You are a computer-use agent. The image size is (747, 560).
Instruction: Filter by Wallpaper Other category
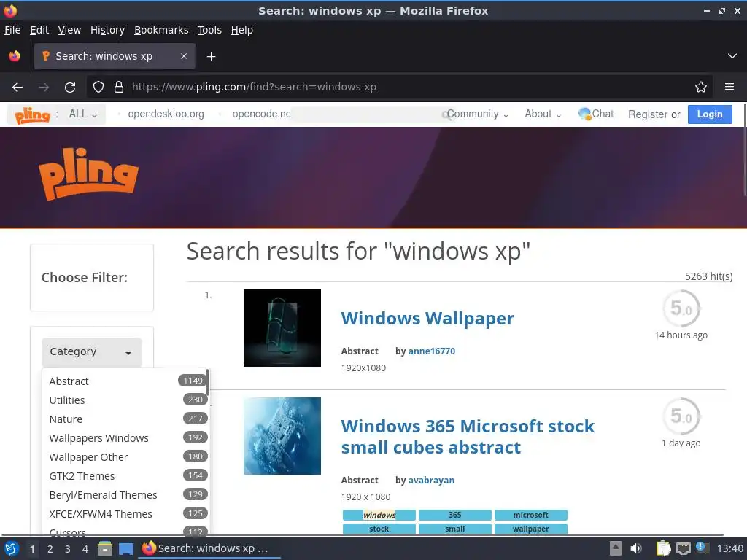click(125, 457)
